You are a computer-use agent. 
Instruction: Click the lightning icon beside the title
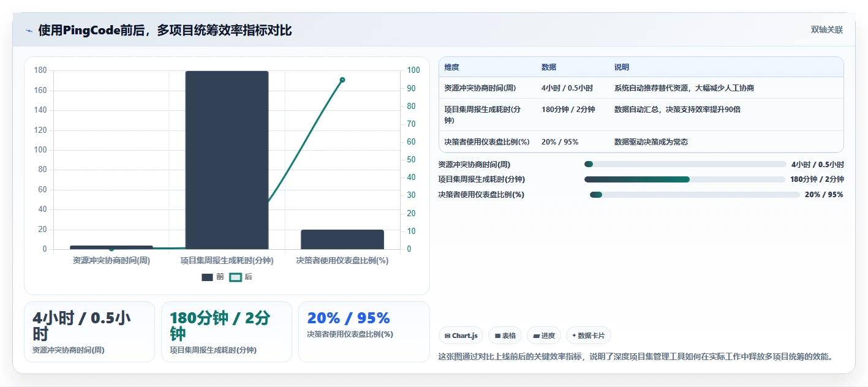[29, 30]
